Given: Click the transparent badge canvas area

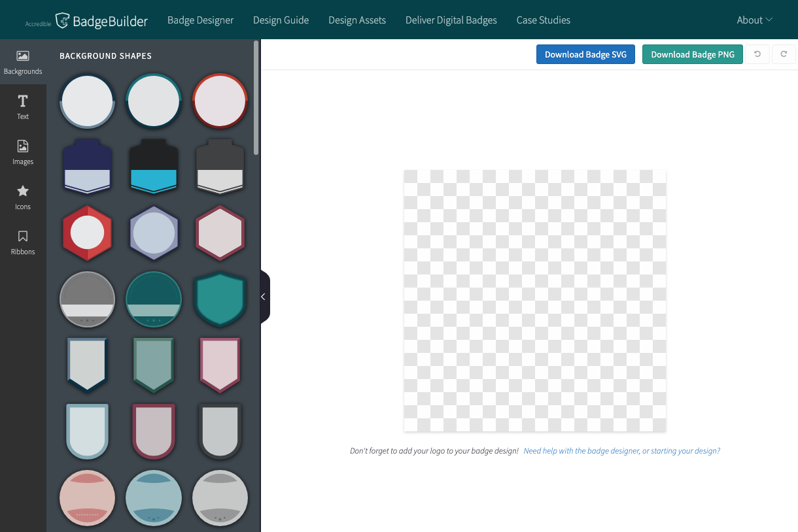Looking at the screenshot, I should click(x=534, y=301).
